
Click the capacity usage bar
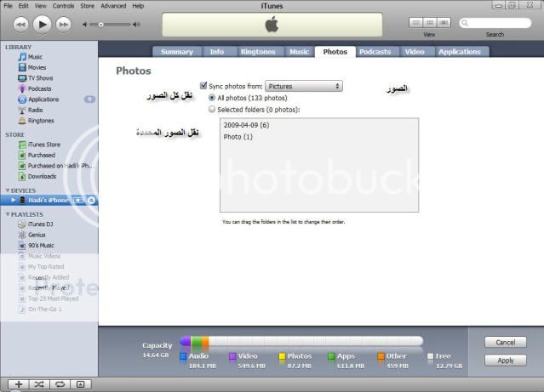coord(301,341)
